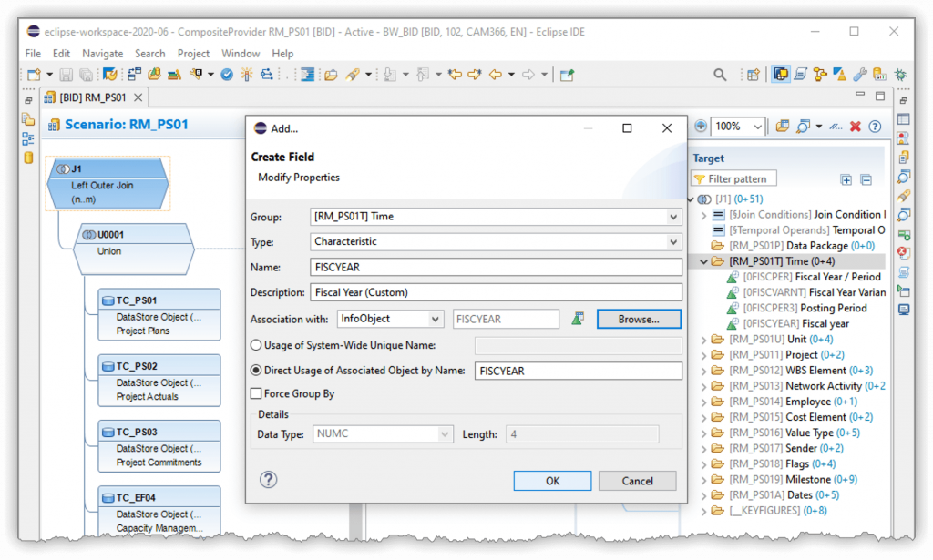Select Direct Usage of Associated Object radio
The height and width of the screenshot is (560, 933).
(256, 370)
